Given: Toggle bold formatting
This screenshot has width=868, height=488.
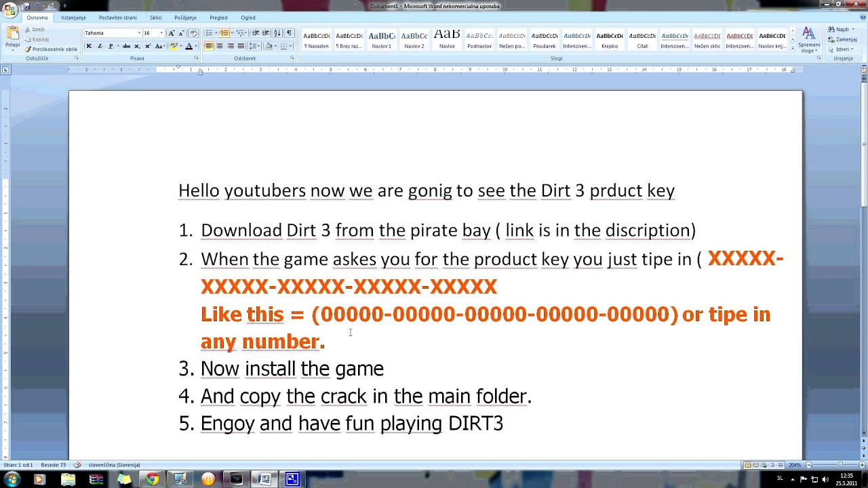Looking at the screenshot, I should pos(89,46).
